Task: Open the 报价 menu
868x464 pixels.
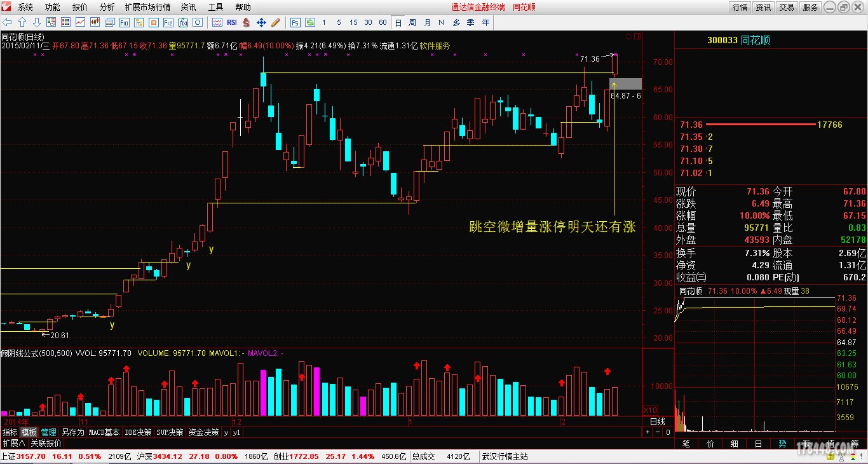Action: (x=80, y=7)
